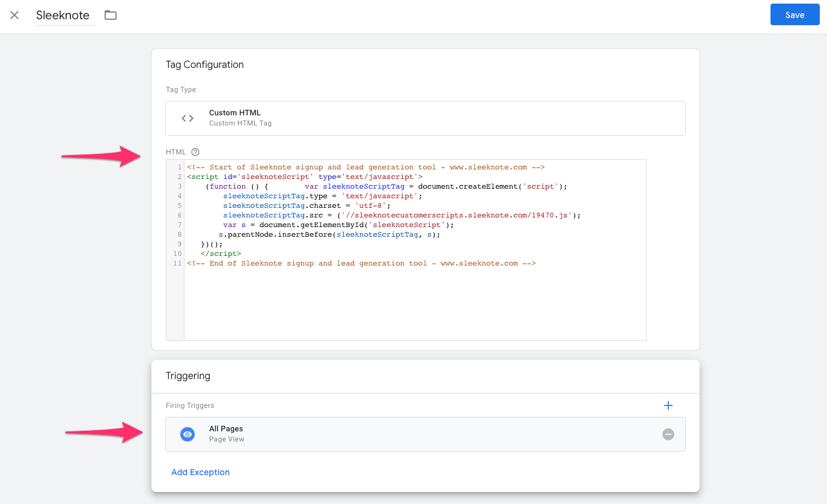The width and height of the screenshot is (827, 504).
Task: Click the Add Exception link
Action: coord(201,472)
